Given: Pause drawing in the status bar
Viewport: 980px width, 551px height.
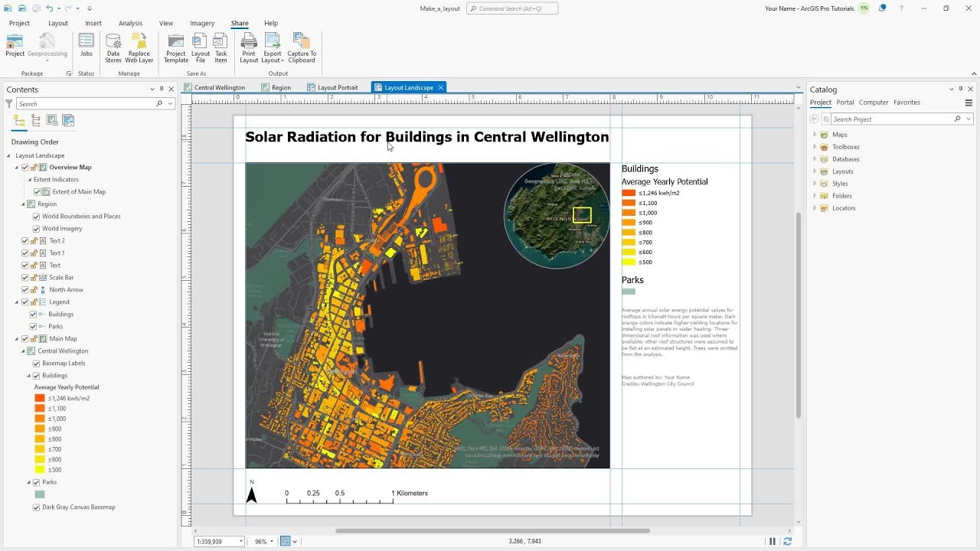Looking at the screenshot, I should pyautogui.click(x=773, y=541).
